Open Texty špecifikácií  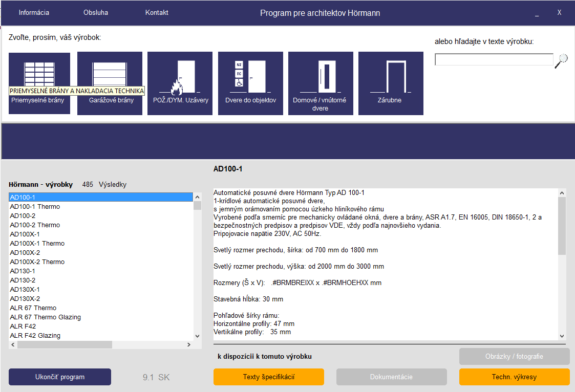point(268,377)
